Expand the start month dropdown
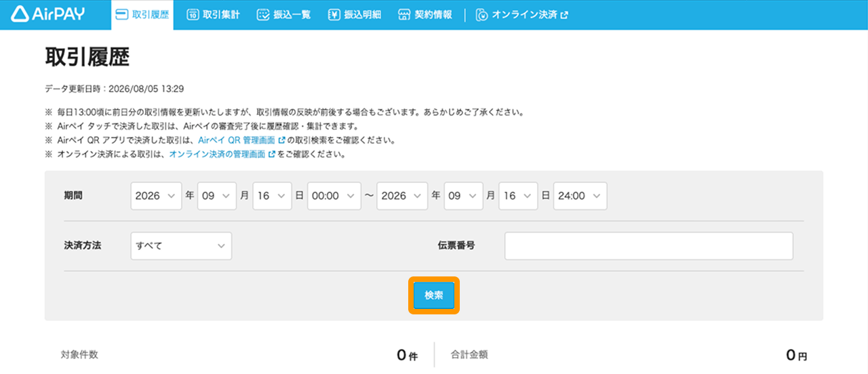The height and width of the screenshot is (374, 868). 217,196
